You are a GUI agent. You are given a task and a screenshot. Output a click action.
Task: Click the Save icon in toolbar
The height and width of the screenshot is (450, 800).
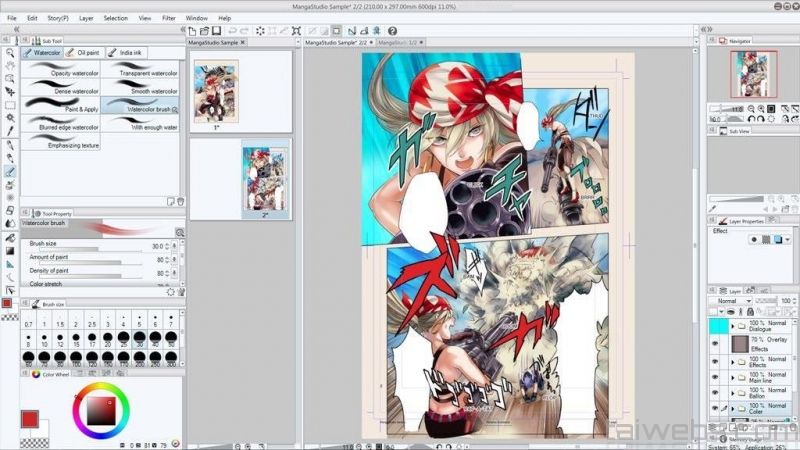tap(217, 31)
